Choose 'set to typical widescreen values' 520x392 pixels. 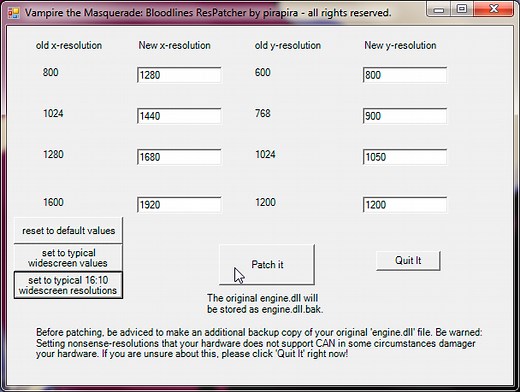click(68, 258)
